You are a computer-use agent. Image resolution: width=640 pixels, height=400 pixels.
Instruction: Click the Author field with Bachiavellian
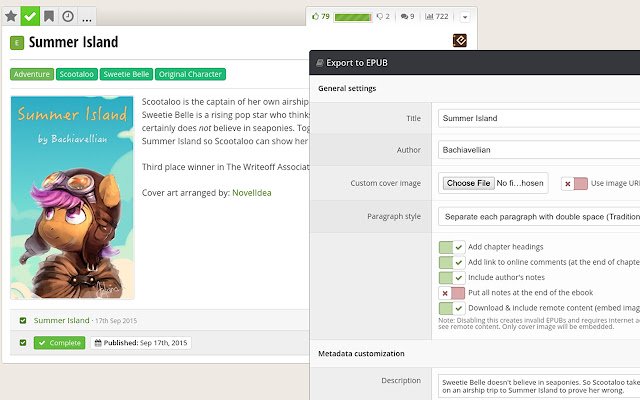[x=539, y=150]
